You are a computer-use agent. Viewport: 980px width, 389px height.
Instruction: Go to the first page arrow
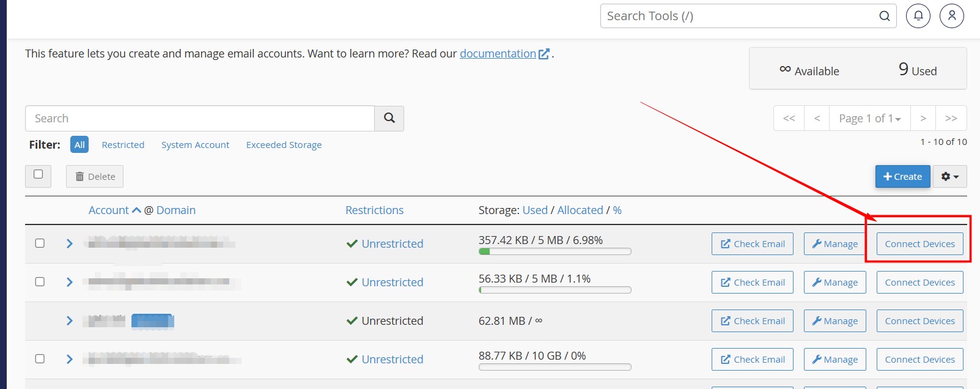[x=789, y=118]
